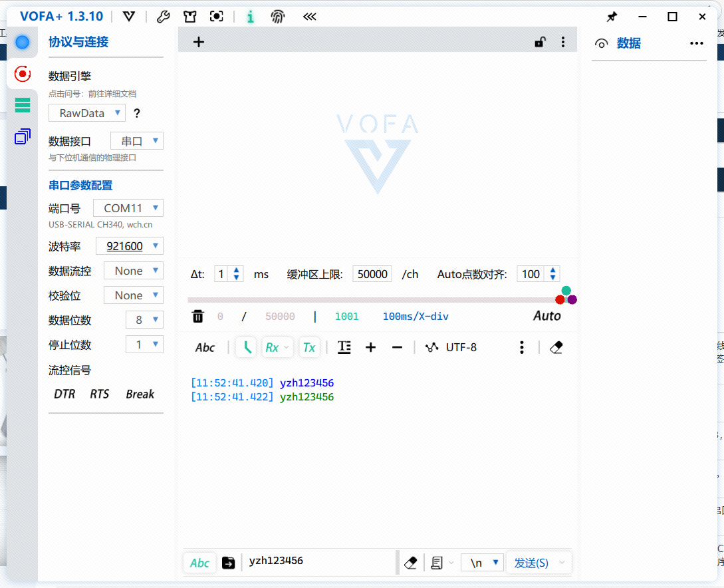Click the fingerprint icon in the toolbar
The height and width of the screenshot is (588, 724).
coord(278,17)
